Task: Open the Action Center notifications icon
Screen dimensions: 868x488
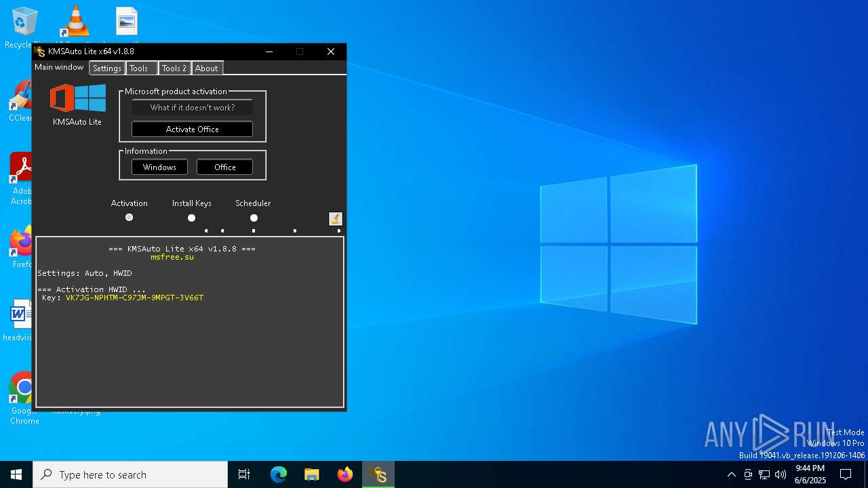Action: tap(846, 474)
